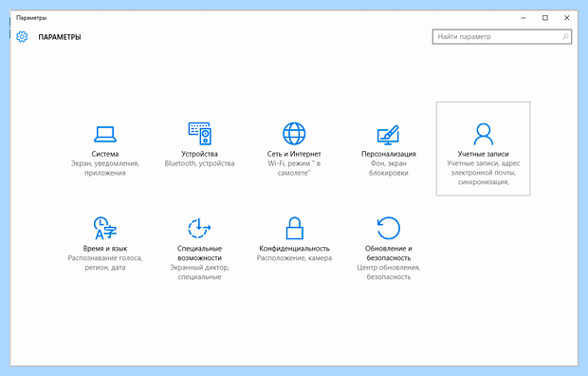Focus the Найти параметр search field
Image resolution: width=588 pixels, height=376 pixels.
coord(502,37)
